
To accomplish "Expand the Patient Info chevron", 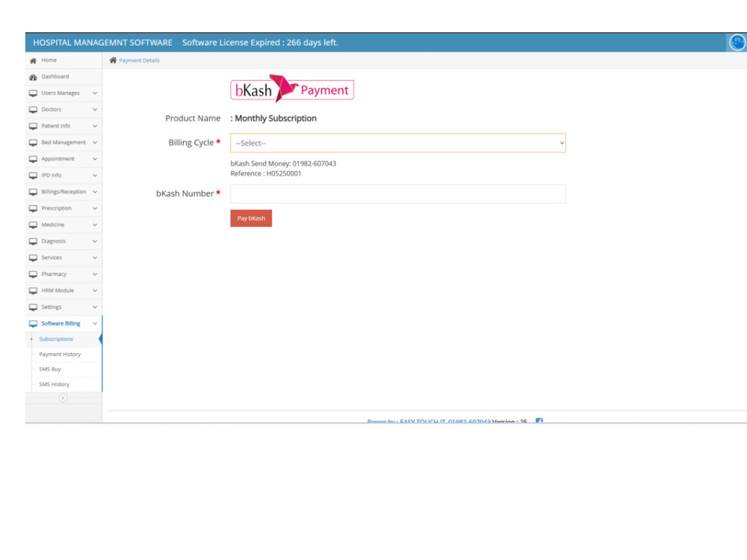I will pyautogui.click(x=95, y=126).
